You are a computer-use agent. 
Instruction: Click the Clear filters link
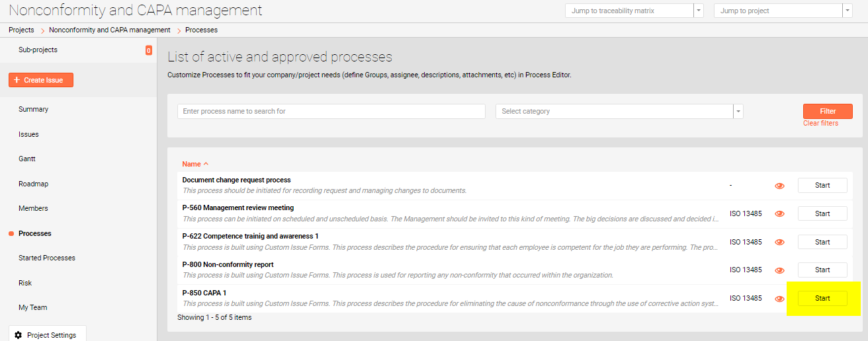[x=820, y=124]
